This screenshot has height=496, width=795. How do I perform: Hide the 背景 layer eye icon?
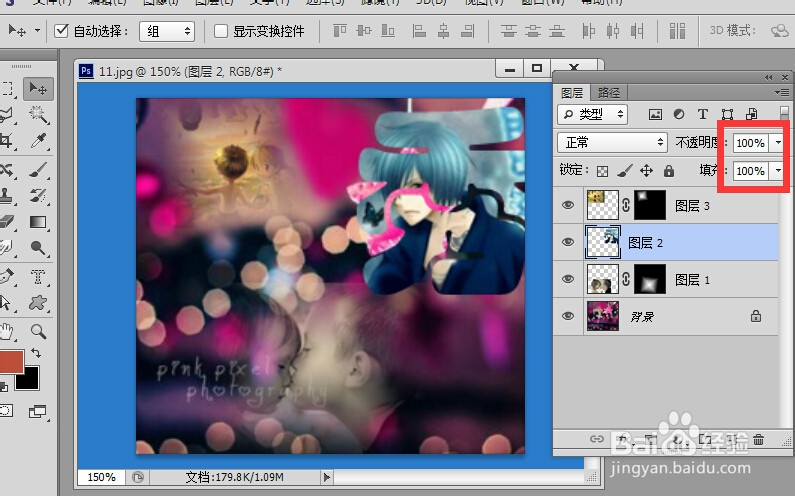(x=568, y=316)
